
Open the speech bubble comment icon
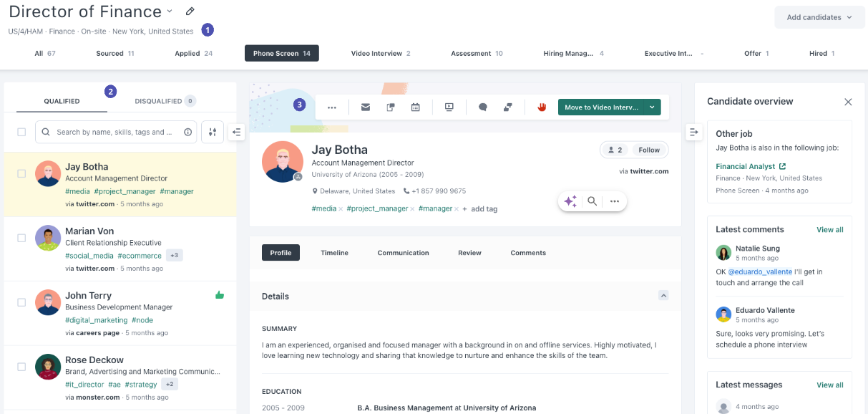point(483,107)
